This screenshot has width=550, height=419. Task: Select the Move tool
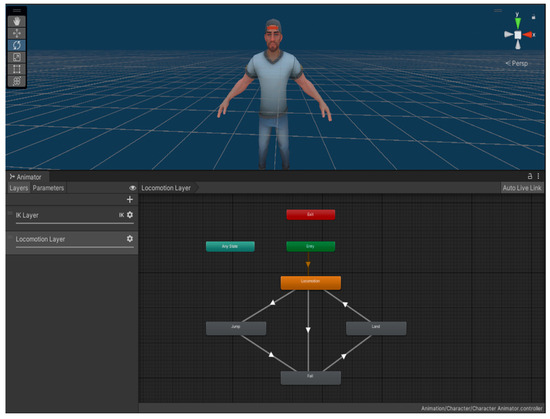17,33
